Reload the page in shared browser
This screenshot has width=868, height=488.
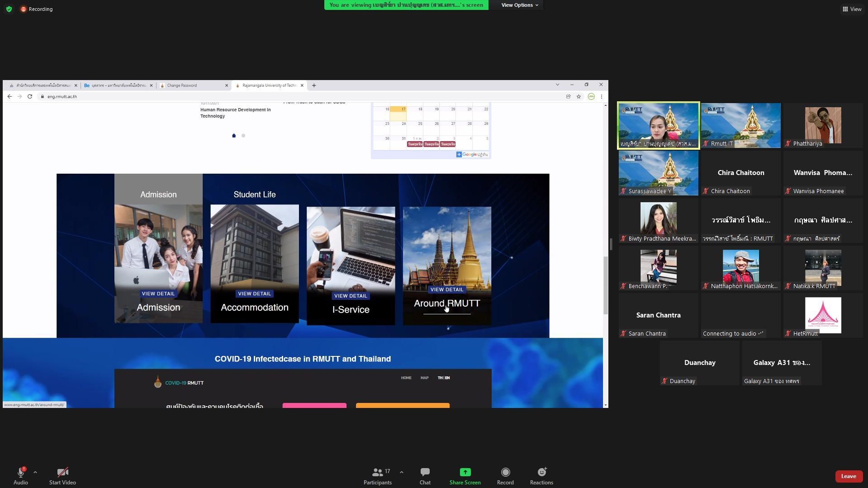(30, 96)
